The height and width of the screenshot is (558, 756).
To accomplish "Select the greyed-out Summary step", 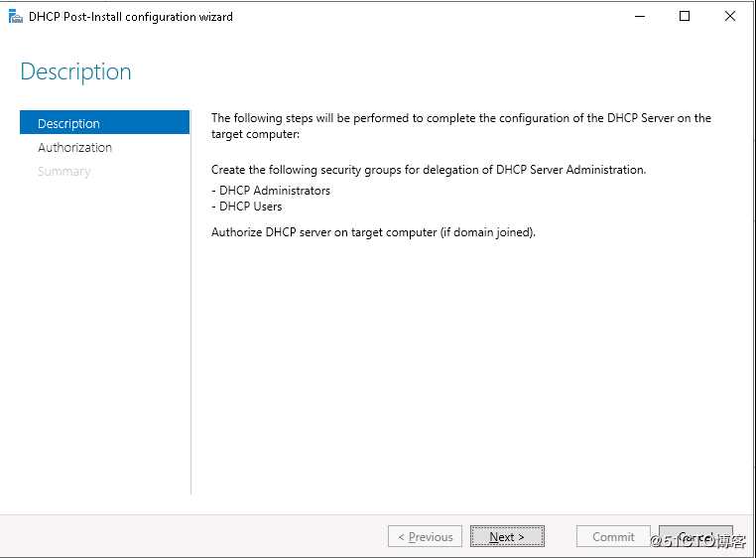I will coord(64,172).
